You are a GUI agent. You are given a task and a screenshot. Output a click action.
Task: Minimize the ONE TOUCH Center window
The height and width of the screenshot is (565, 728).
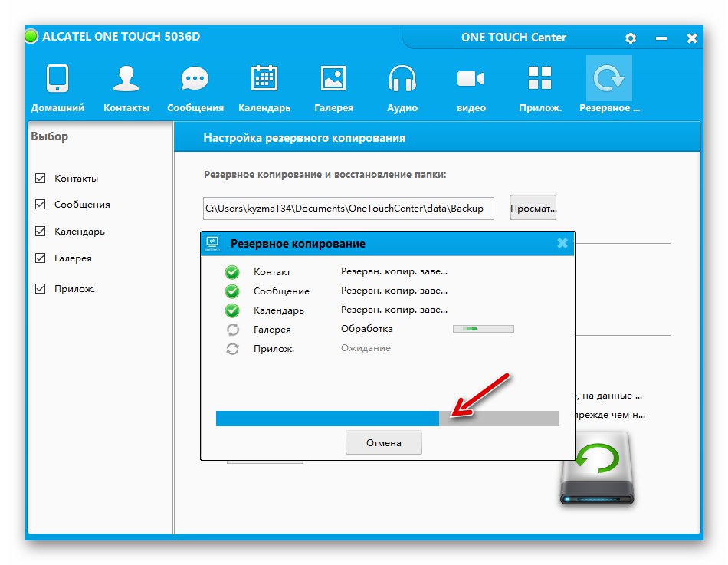pyautogui.click(x=661, y=38)
